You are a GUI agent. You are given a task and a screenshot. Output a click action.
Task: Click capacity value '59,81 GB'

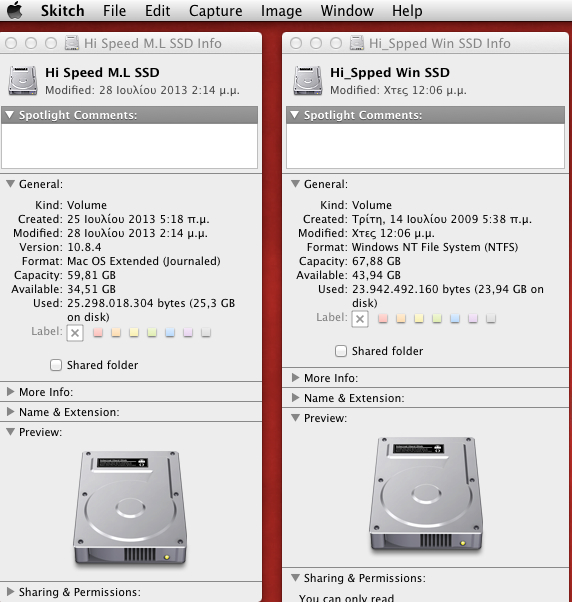click(91, 275)
